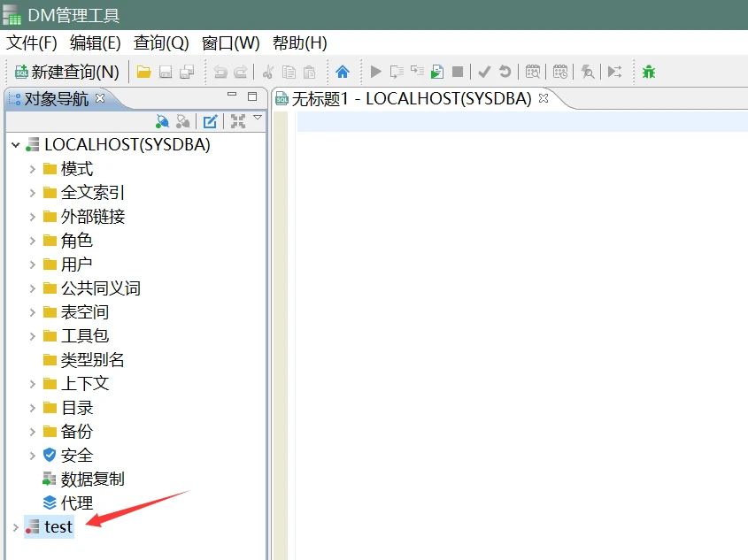The width and height of the screenshot is (748, 560).
Task: Click the new connection icon in navigator
Action: click(162, 121)
